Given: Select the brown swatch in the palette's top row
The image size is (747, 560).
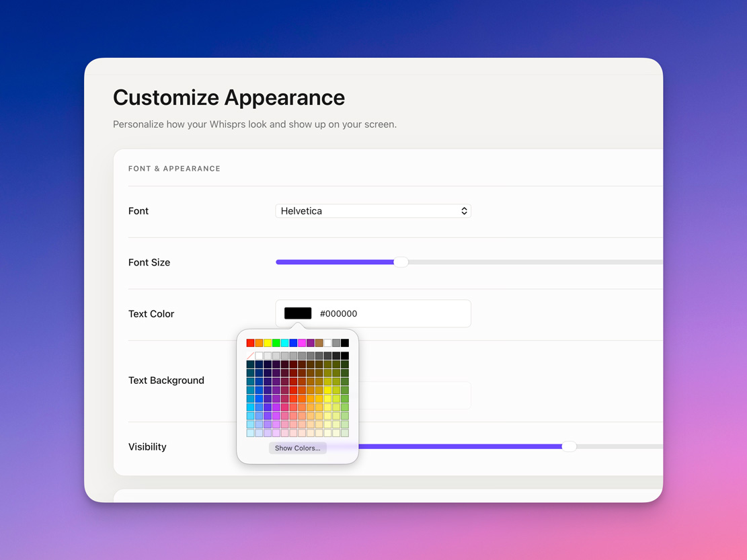Looking at the screenshot, I should [319, 343].
